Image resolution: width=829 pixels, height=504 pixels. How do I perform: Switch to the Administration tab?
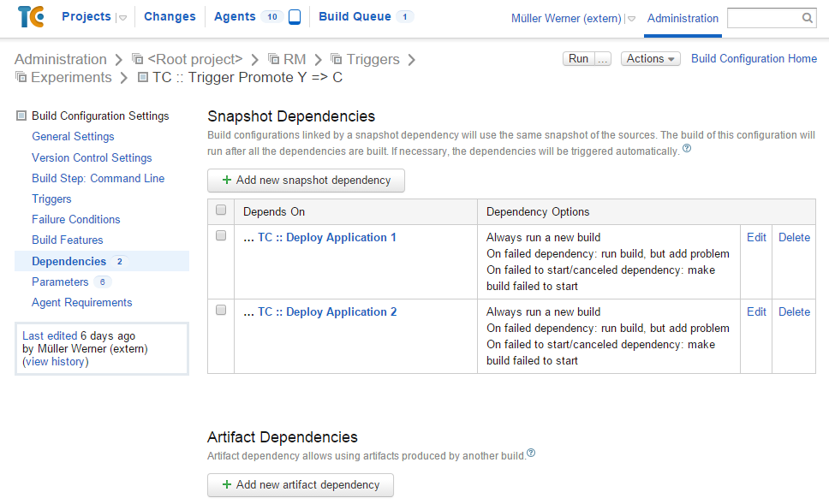(683, 18)
